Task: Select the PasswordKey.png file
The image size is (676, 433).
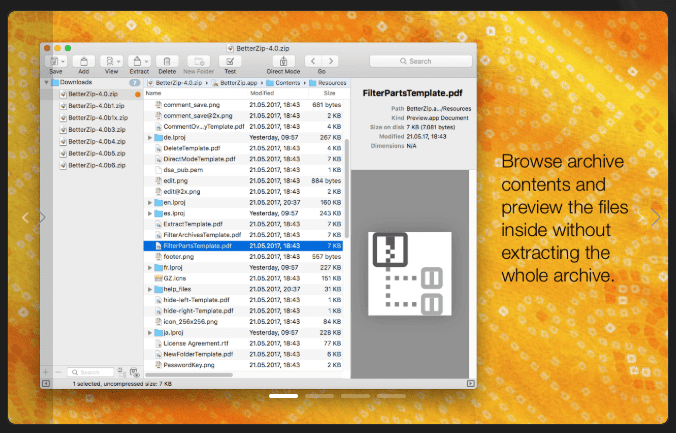Action: coord(243,365)
